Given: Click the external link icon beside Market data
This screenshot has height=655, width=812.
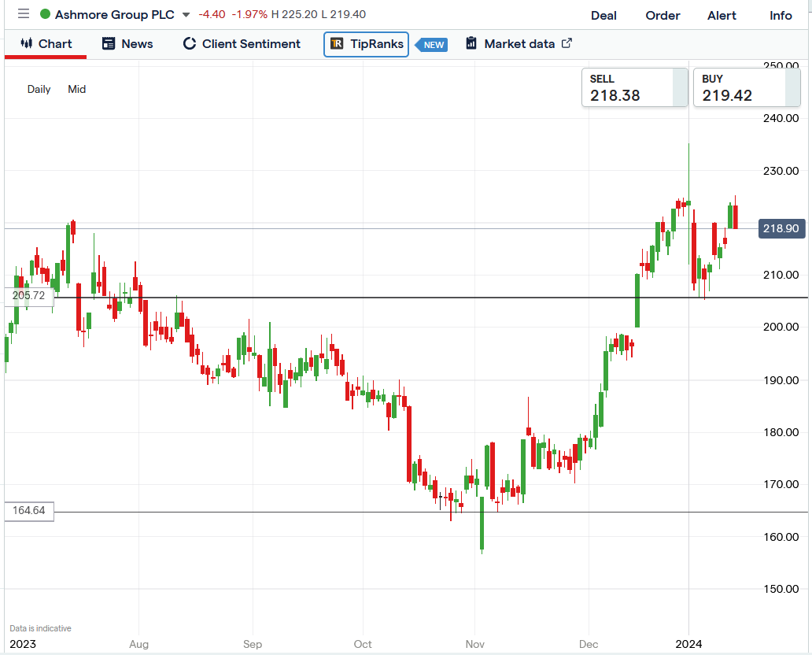Looking at the screenshot, I should (567, 43).
